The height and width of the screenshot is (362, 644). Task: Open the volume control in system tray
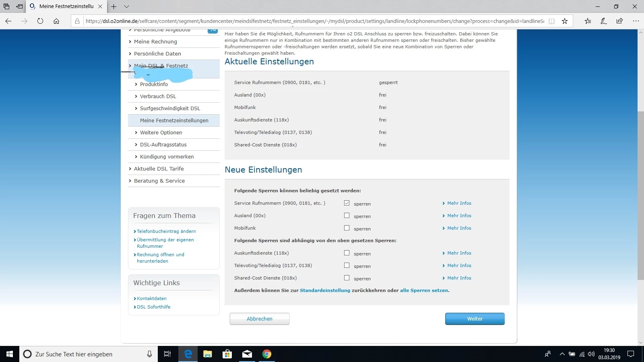(591, 354)
